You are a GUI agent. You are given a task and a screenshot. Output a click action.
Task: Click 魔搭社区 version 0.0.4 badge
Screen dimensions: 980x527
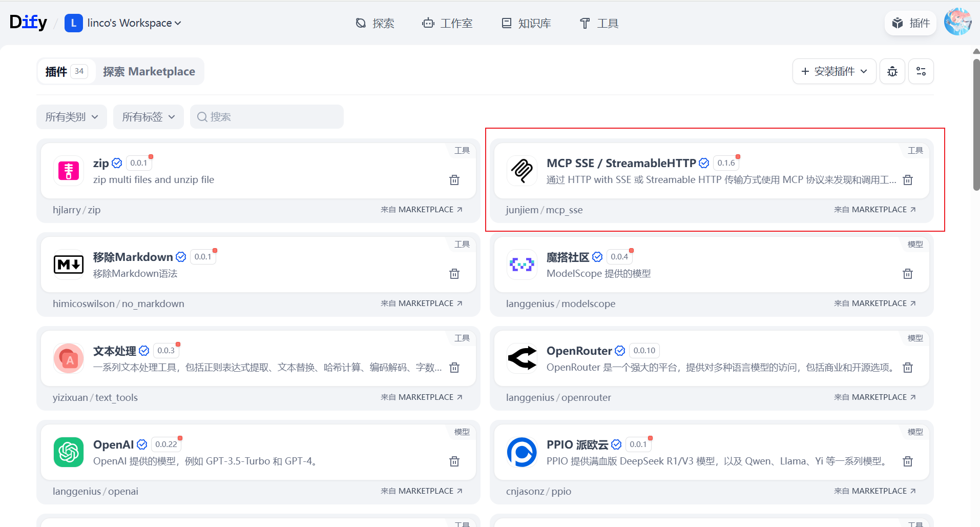(x=619, y=257)
